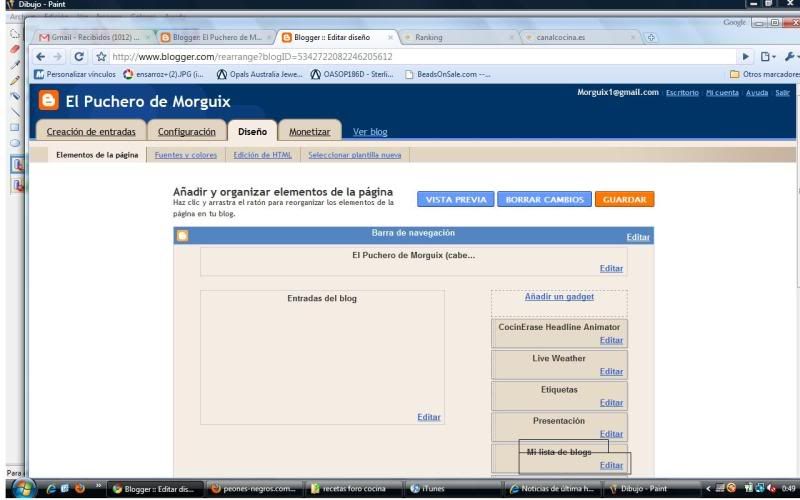Open the Edición de HTML subtab

[263, 155]
